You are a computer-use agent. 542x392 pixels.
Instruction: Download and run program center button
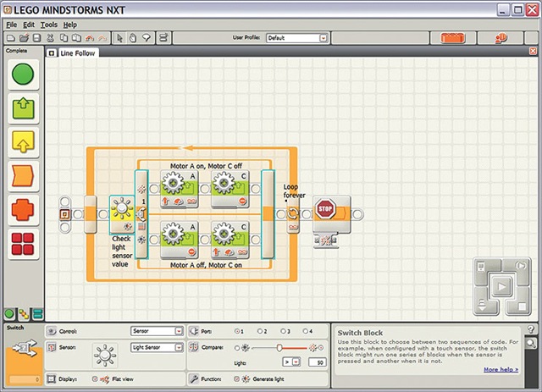click(501, 286)
